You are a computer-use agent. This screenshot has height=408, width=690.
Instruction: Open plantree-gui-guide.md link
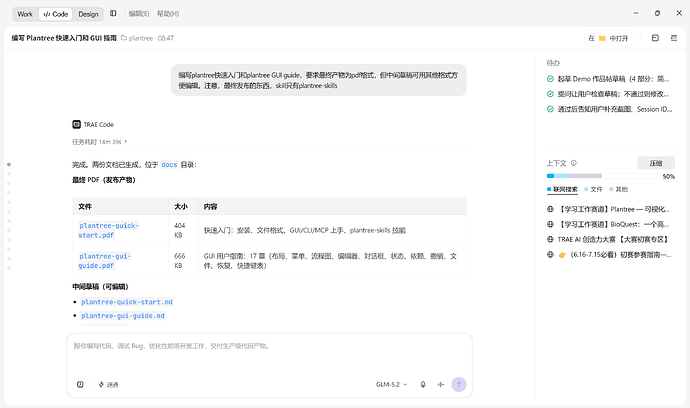[123, 316]
